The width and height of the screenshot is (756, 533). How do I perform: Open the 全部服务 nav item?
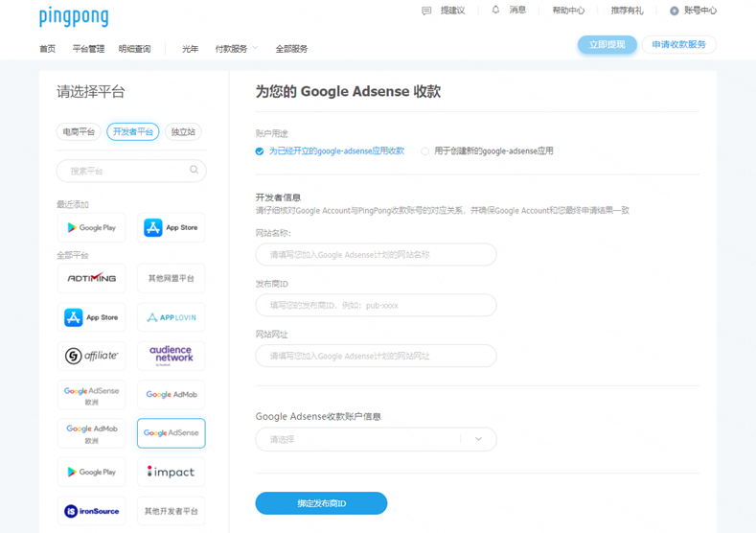(x=291, y=49)
